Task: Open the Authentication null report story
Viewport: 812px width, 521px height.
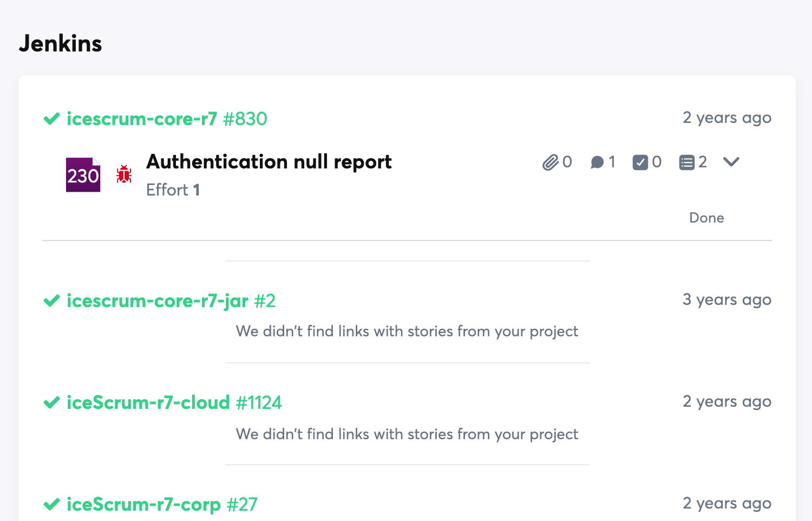Action: pyautogui.click(x=269, y=162)
